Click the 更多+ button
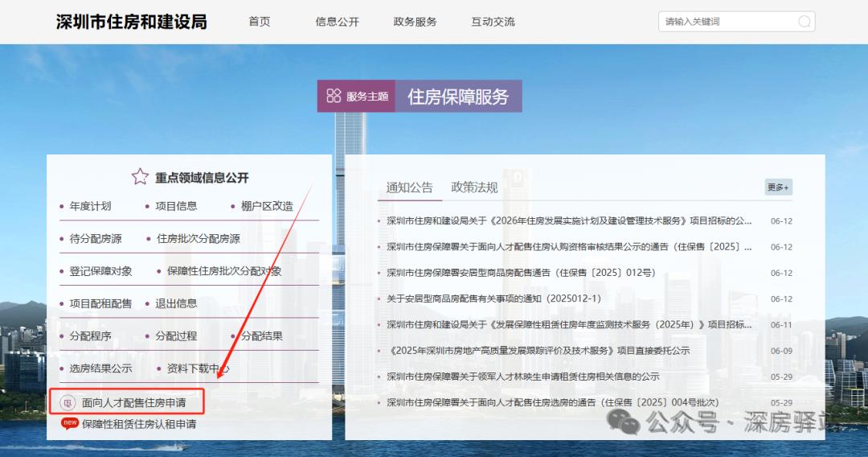Screen dimensions: 868x457 click(778, 187)
